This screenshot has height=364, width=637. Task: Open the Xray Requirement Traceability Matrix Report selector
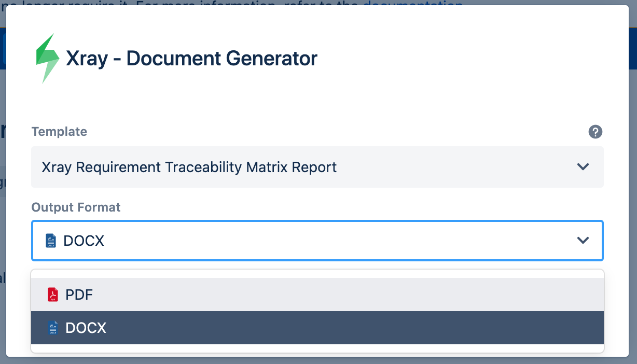317,167
